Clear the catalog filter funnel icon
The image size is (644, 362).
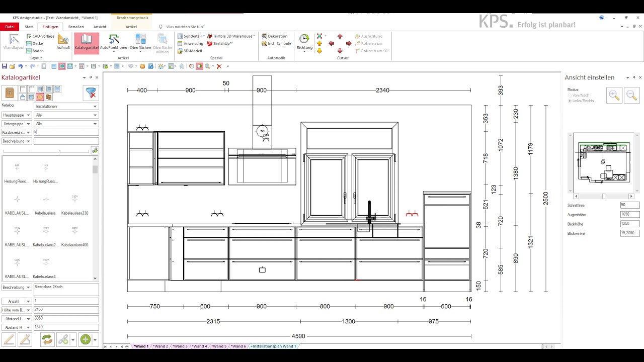pyautogui.click(x=91, y=93)
